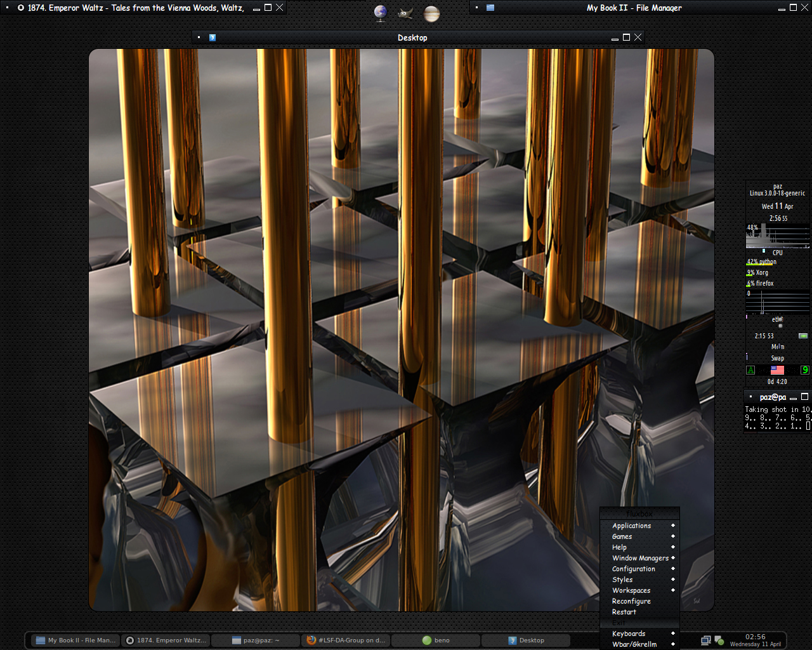Open Window Managers submenu
812x650 pixels.
point(639,558)
